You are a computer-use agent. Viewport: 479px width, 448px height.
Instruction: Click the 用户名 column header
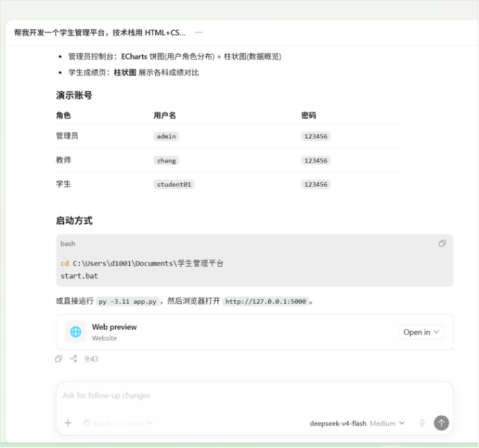click(x=165, y=116)
